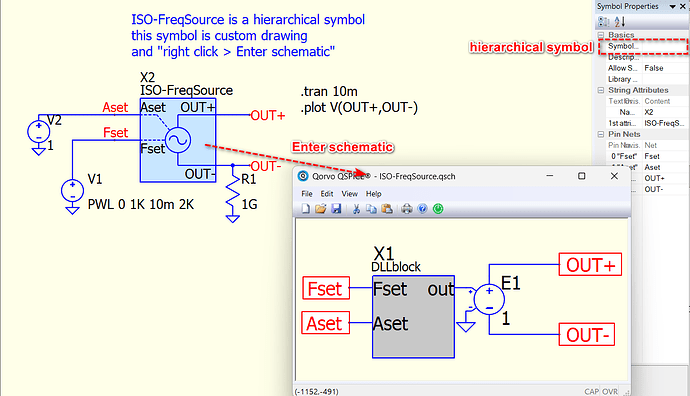690x396 pixels.
Task: Select Name value X2 in String Attributes
Action: (x=649, y=112)
